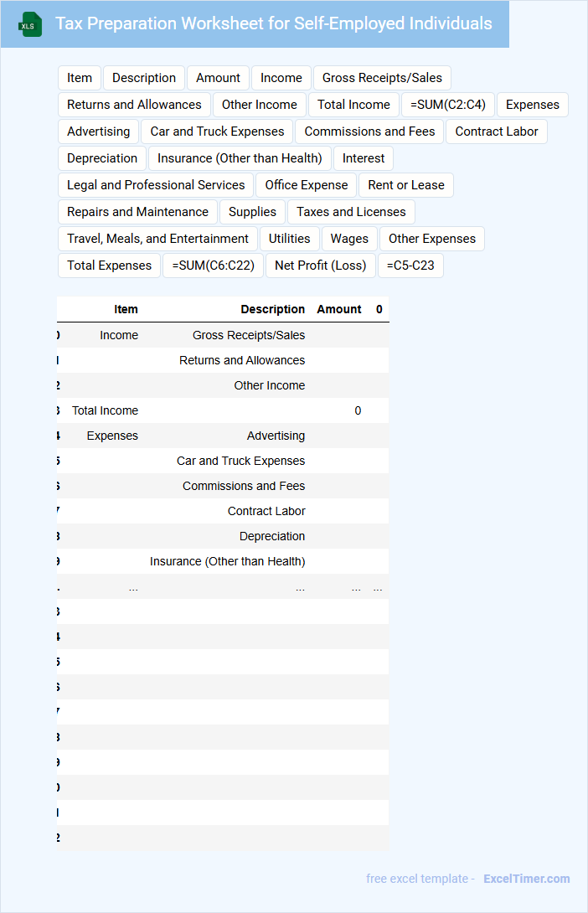Select the =SUM(C6:C22) formula tag
This screenshot has height=913, width=588.
point(213,266)
